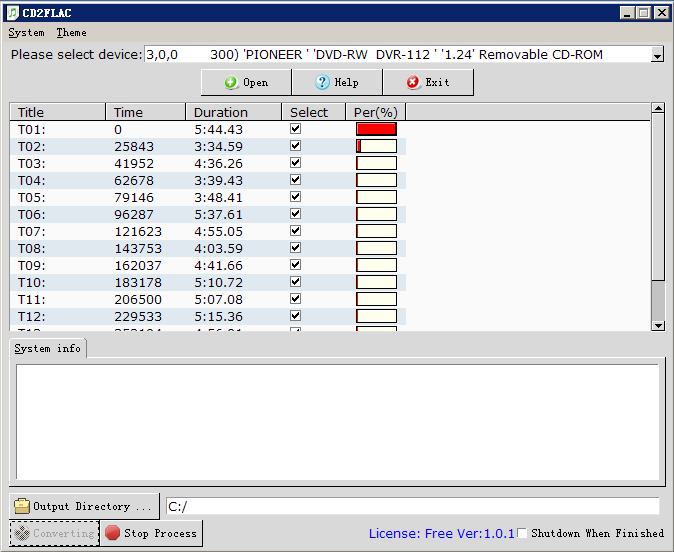
Task: Minimize the CD2FLAC window
Action: [x=627, y=13]
